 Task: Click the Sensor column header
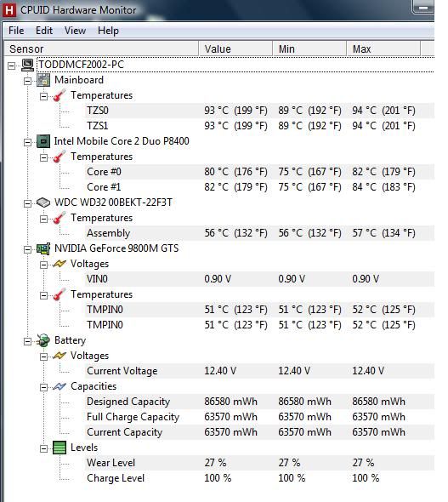(101, 49)
